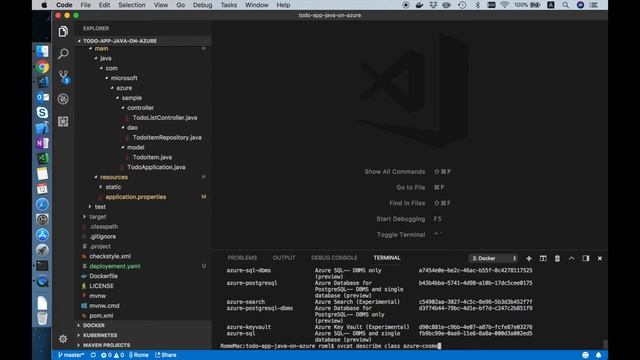Switch to the PROBLEMS tab
640x360 pixels.
click(x=242, y=258)
